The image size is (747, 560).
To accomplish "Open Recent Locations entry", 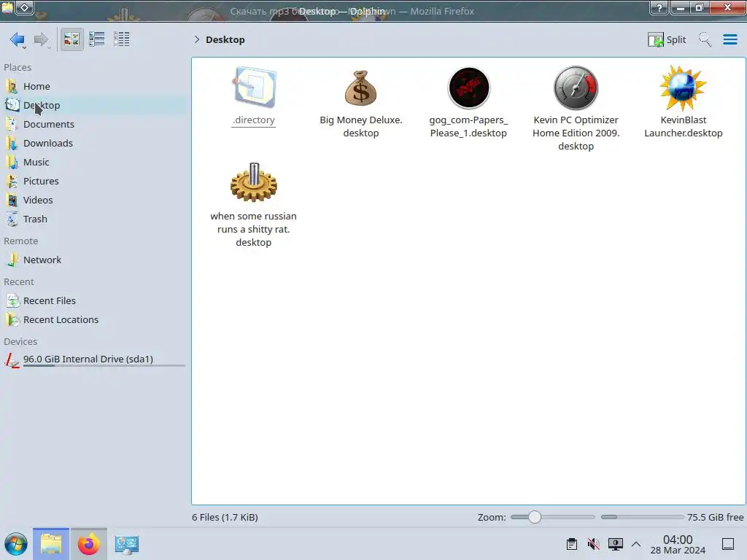I will pos(94,320).
